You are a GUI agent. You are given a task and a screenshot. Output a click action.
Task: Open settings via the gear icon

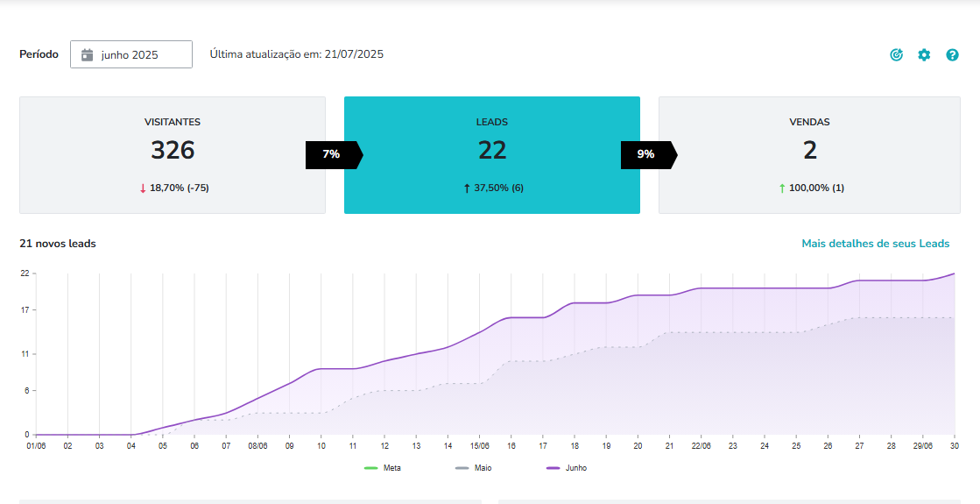(924, 55)
